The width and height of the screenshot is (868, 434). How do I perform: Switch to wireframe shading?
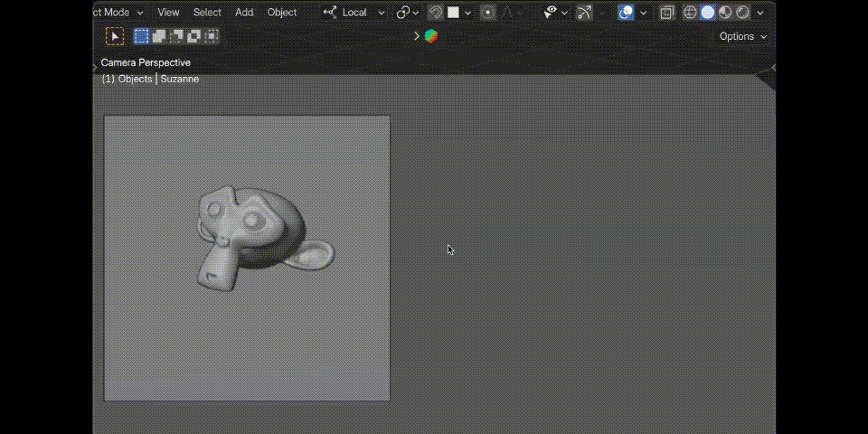[x=690, y=12]
